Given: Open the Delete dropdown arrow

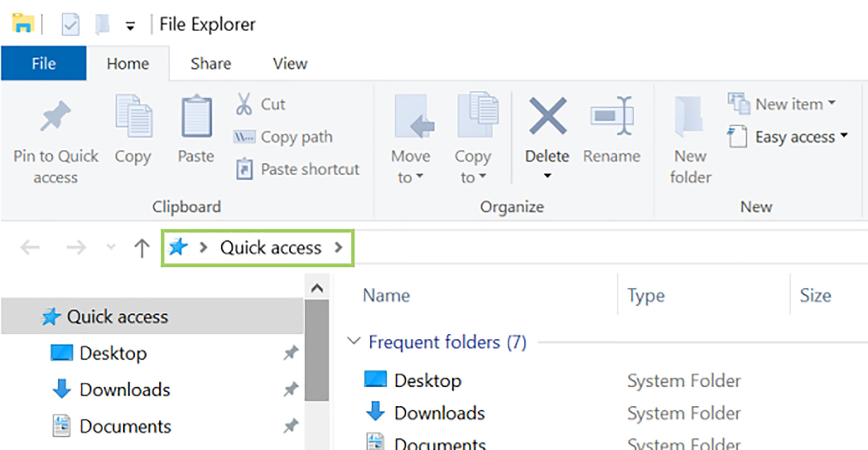Looking at the screenshot, I should tap(548, 176).
